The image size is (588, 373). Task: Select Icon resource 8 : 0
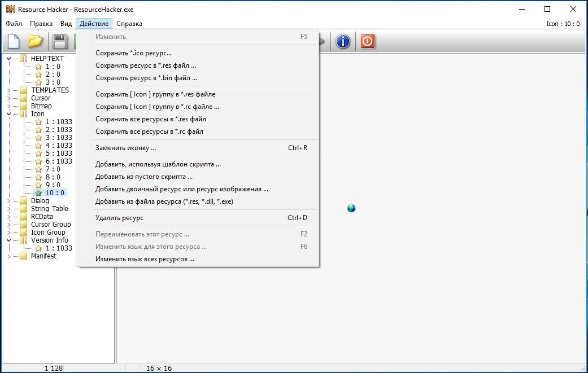tap(53, 177)
